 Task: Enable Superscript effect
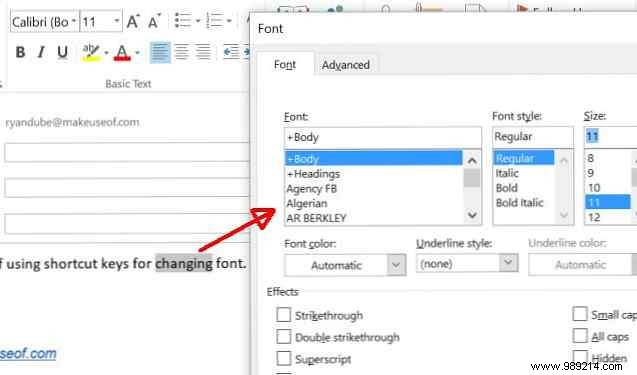pyautogui.click(x=284, y=359)
